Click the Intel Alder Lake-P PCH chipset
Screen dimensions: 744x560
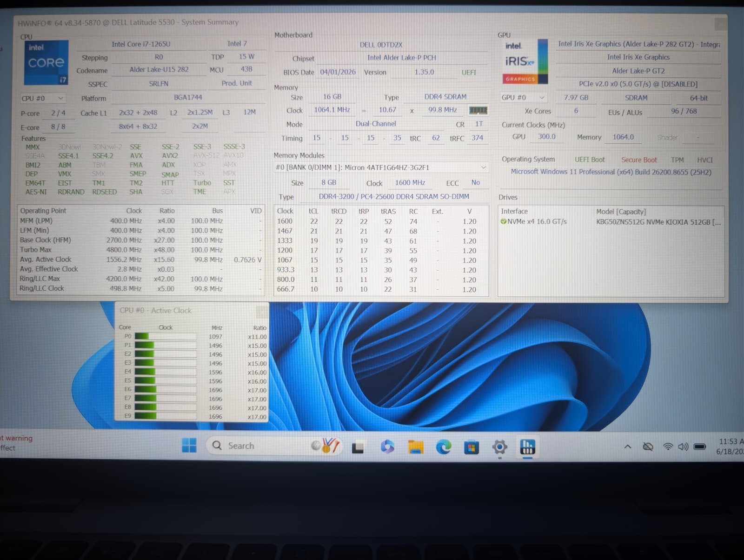(x=402, y=58)
